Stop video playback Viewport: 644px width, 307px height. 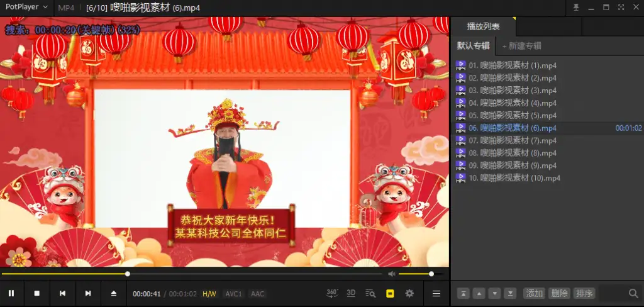[37, 293]
